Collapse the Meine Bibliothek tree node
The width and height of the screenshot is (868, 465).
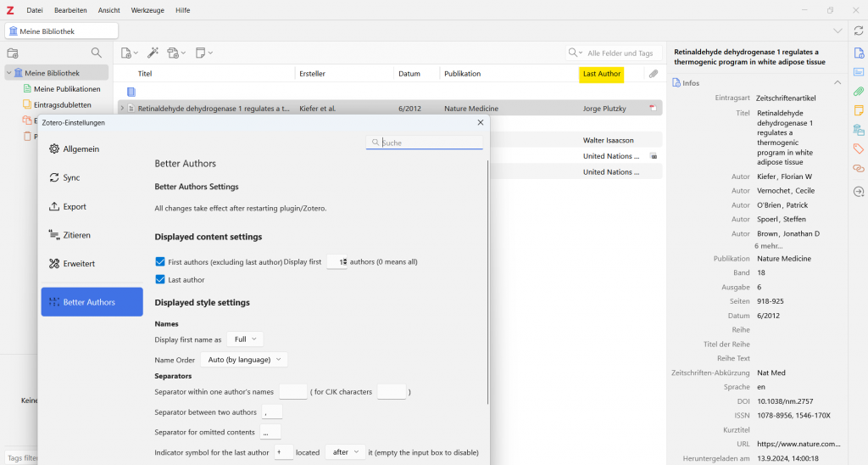point(8,73)
